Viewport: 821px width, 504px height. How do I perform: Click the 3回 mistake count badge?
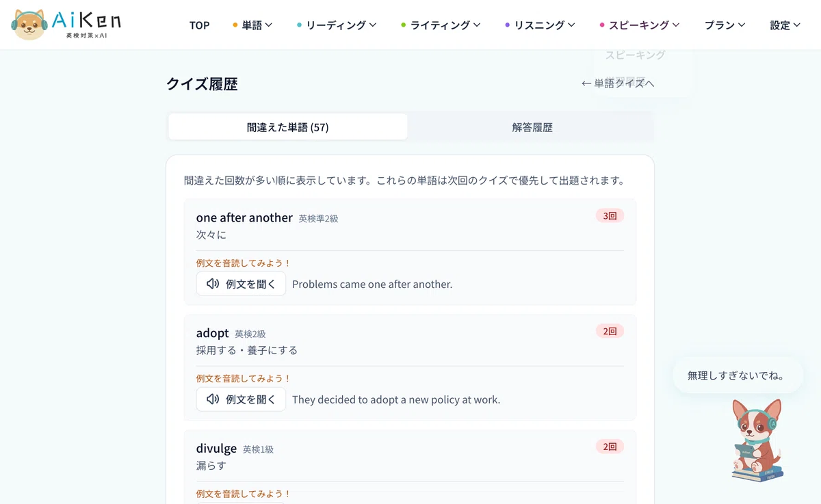tap(610, 215)
